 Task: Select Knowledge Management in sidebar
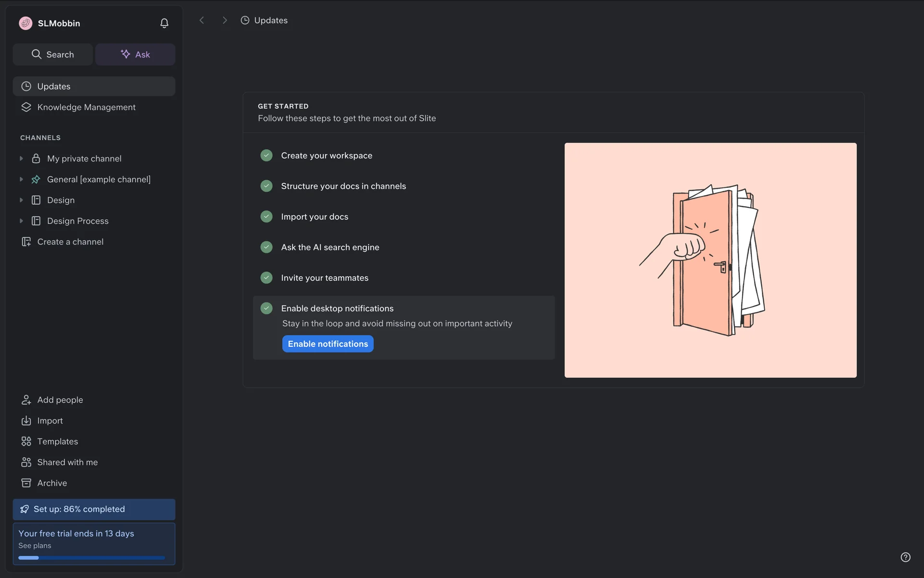pos(86,107)
